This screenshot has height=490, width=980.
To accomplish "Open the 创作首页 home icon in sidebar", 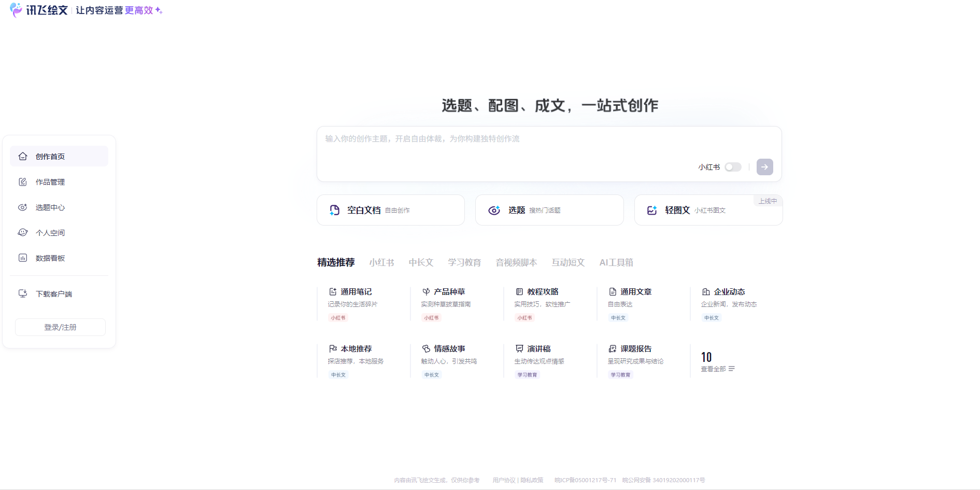I will point(23,156).
